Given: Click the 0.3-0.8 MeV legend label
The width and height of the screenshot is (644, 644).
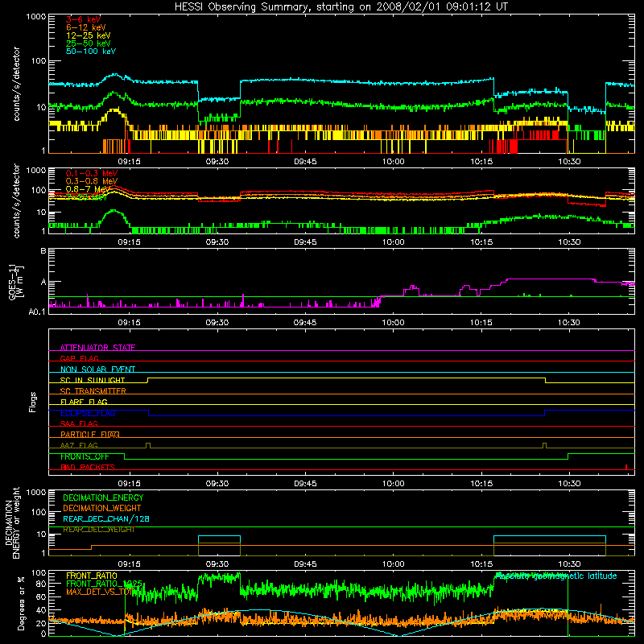Looking at the screenshot, I should point(92,181).
